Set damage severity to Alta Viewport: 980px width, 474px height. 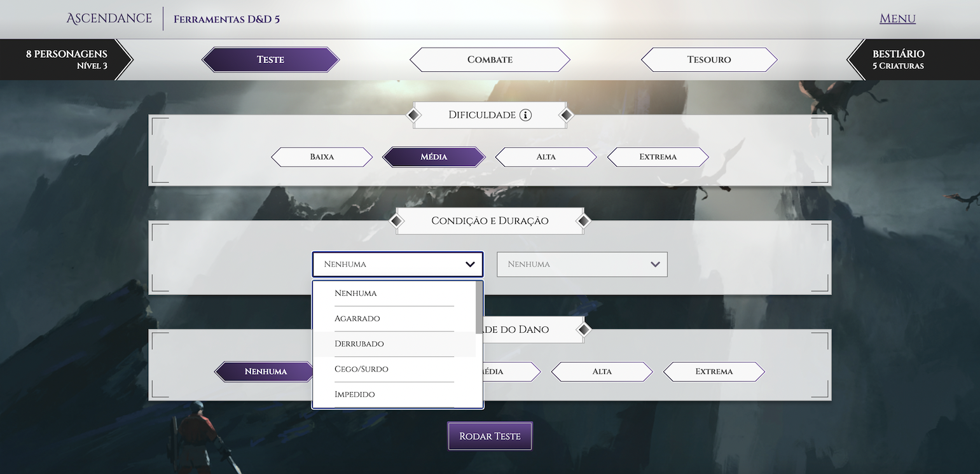602,372
